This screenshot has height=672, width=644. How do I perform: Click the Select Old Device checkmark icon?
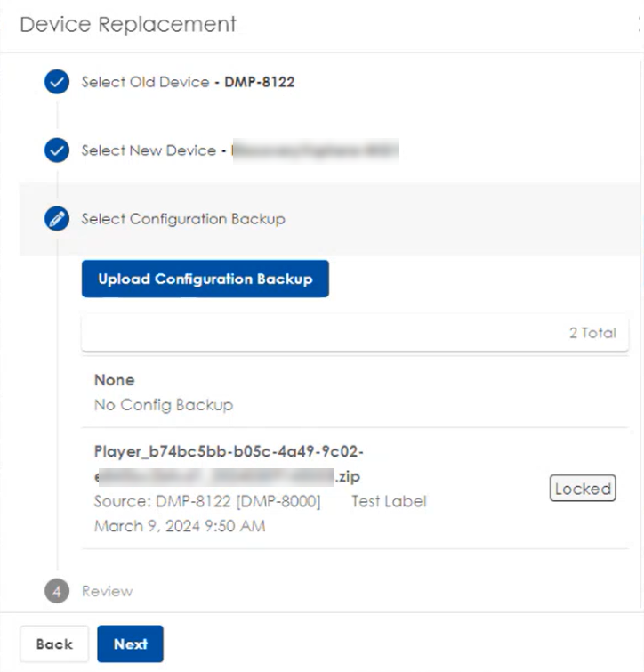pyautogui.click(x=57, y=81)
